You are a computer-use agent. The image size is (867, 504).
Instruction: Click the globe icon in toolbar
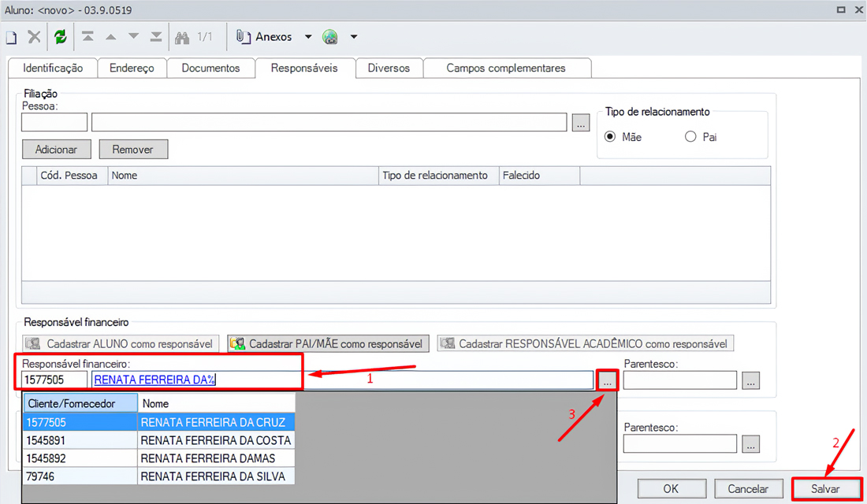[330, 37]
